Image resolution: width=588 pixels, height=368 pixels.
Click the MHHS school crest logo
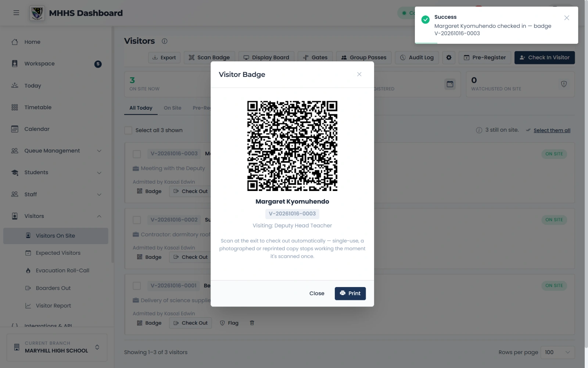pyautogui.click(x=37, y=13)
